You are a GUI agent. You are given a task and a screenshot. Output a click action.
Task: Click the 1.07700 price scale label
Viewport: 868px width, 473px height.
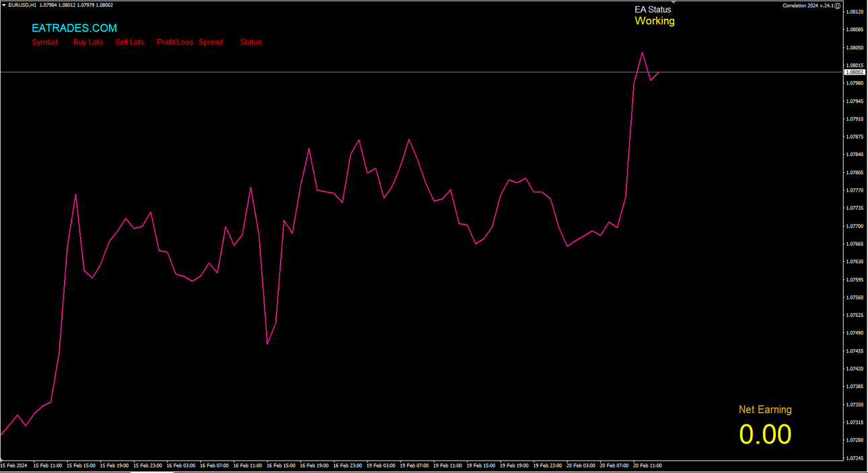(x=855, y=226)
